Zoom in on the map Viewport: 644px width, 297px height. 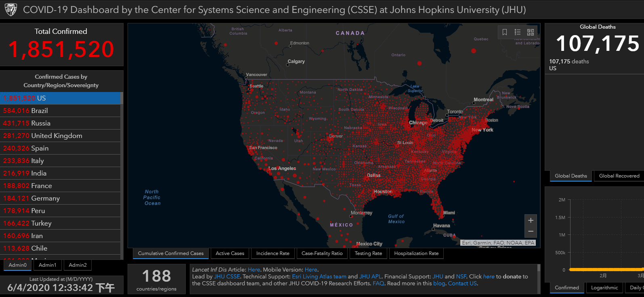pyautogui.click(x=531, y=220)
